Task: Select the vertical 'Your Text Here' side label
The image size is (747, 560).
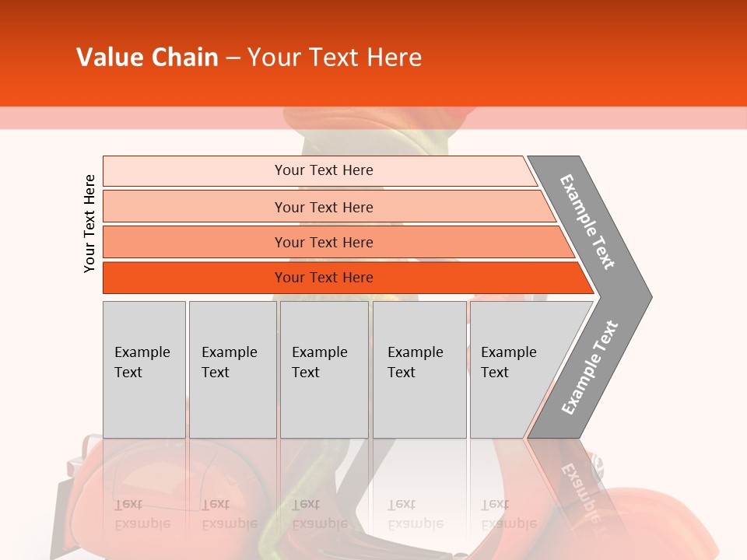Action: point(89,223)
